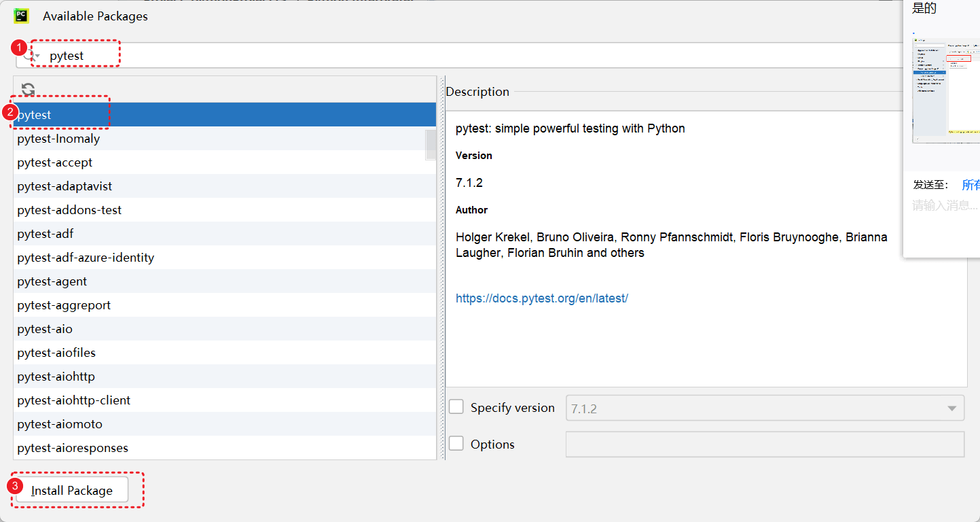This screenshot has height=522, width=980.
Task: Click the refresh packages icon
Action: pos(28,90)
